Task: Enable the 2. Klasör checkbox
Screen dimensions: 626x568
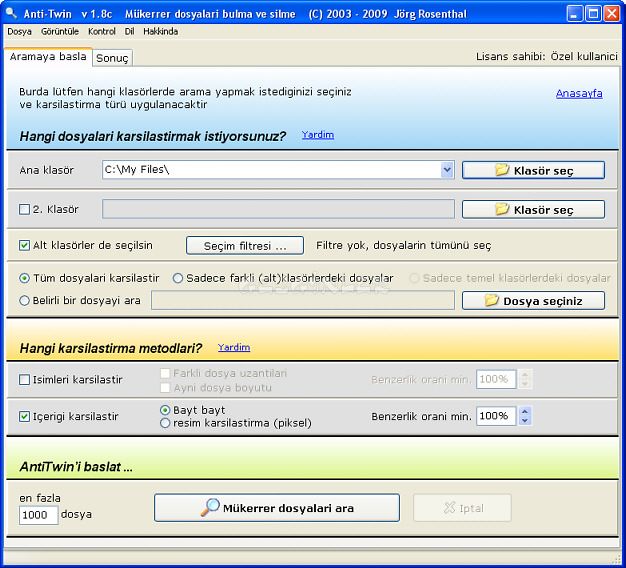Action: (24, 209)
